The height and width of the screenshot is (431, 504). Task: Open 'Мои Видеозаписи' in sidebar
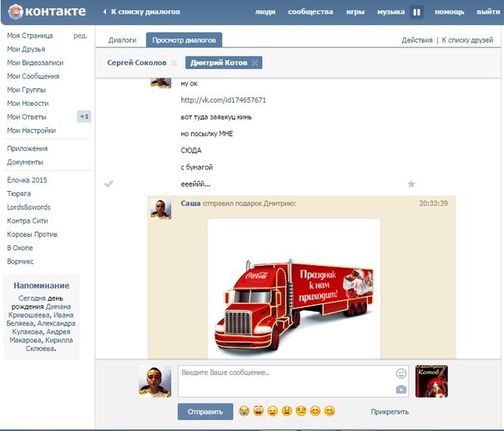[x=35, y=63]
